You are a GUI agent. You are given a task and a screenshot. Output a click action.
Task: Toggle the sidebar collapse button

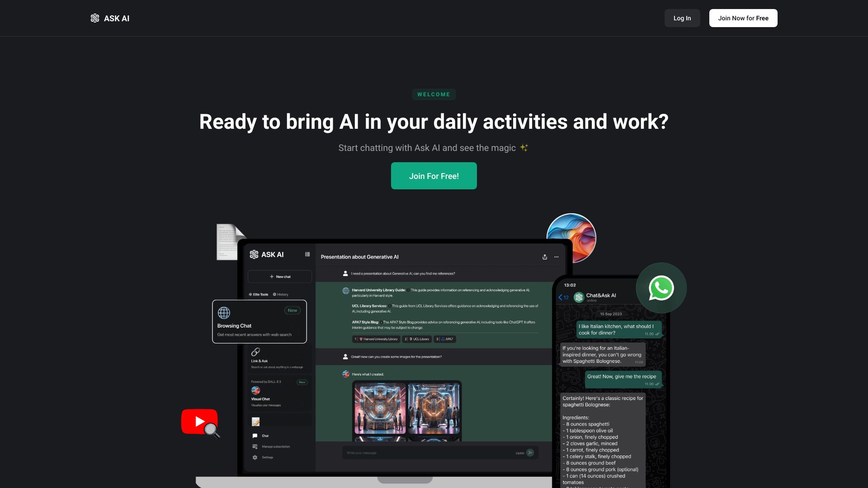click(307, 254)
